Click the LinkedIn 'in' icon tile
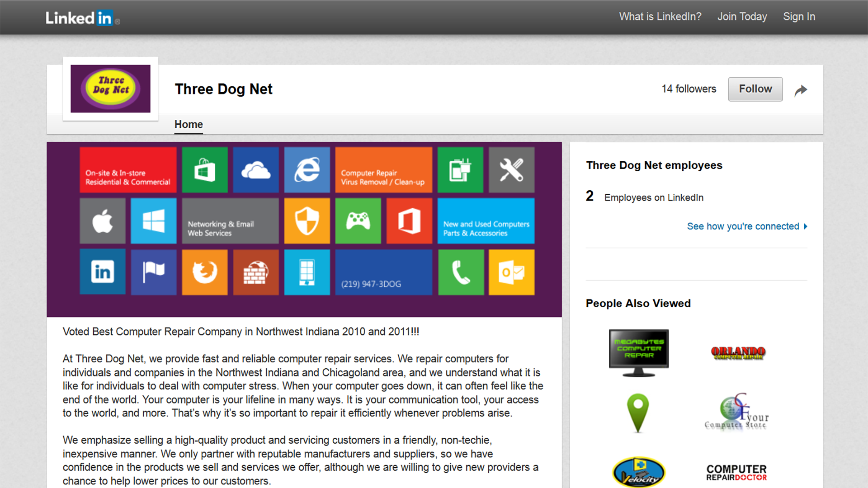This screenshot has height=488, width=868. coord(103,272)
